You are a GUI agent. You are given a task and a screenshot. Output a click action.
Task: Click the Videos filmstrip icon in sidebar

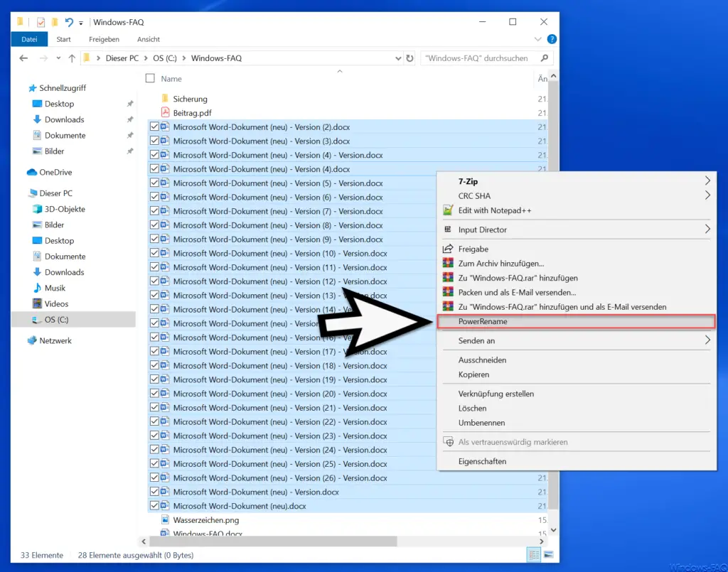pyautogui.click(x=38, y=303)
